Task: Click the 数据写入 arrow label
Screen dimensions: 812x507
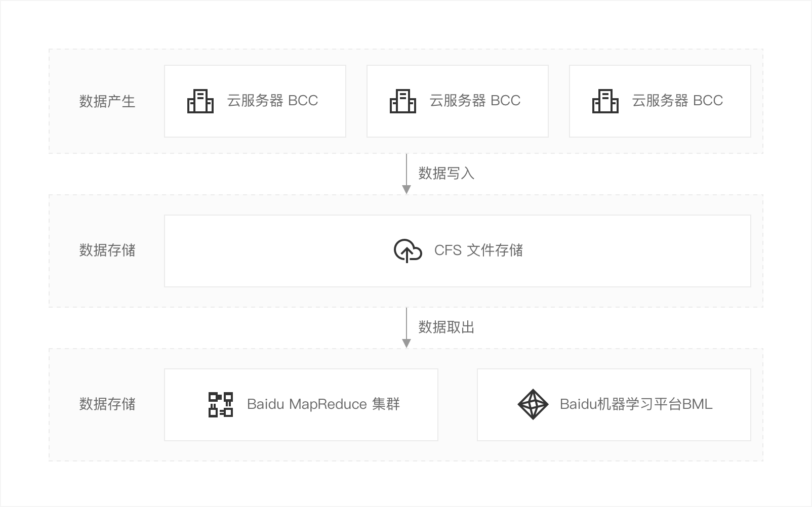Action: (x=446, y=174)
